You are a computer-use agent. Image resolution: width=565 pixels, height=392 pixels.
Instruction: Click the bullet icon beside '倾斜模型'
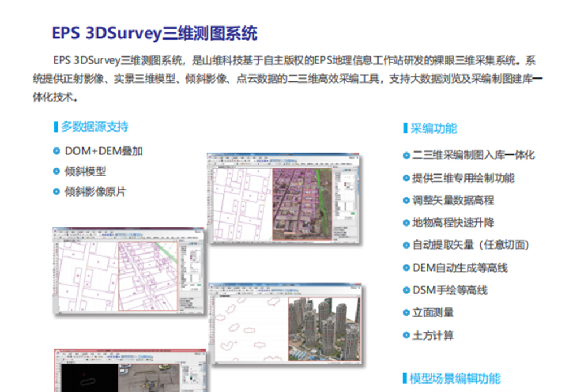click(56, 171)
